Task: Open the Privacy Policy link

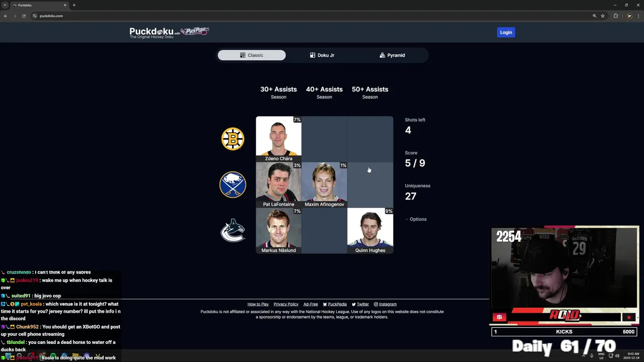Action: [286, 304]
